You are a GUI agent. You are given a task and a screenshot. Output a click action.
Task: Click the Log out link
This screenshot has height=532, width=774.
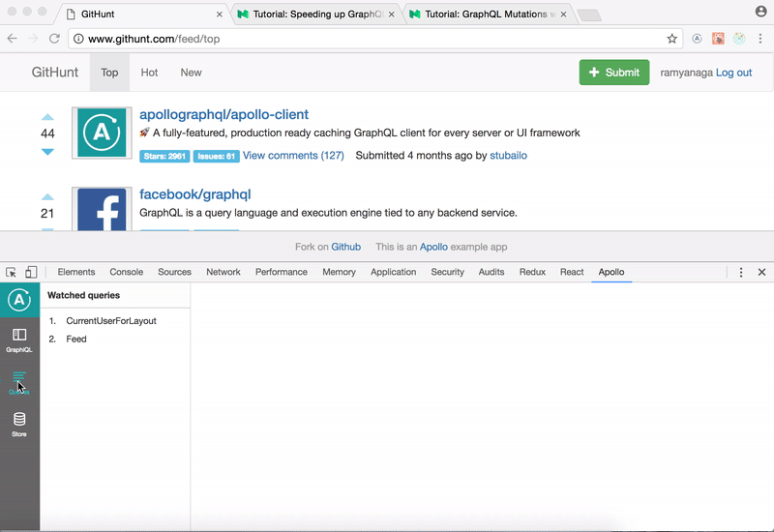coord(733,73)
